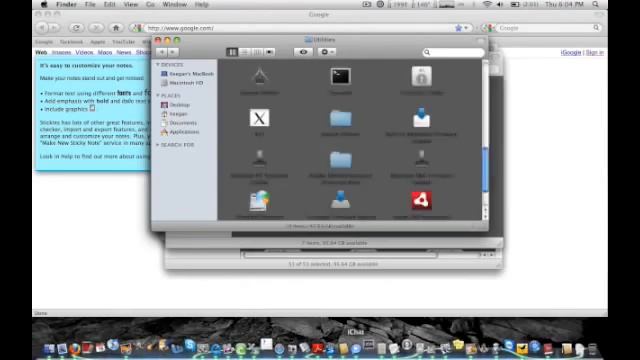Image resolution: width=640 pixels, height=360 pixels.
Task: Collapse the DEVICES sidebar section
Action: [158, 65]
